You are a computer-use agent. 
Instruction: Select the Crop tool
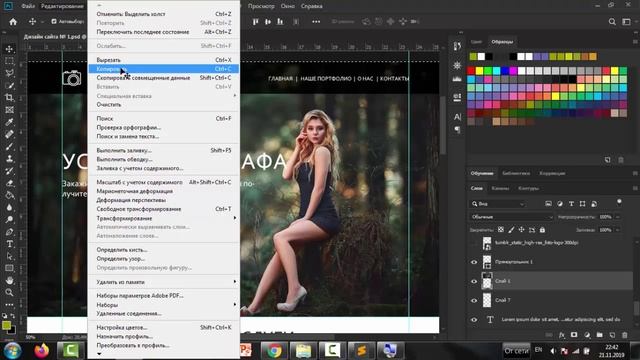pyautogui.click(x=9, y=98)
